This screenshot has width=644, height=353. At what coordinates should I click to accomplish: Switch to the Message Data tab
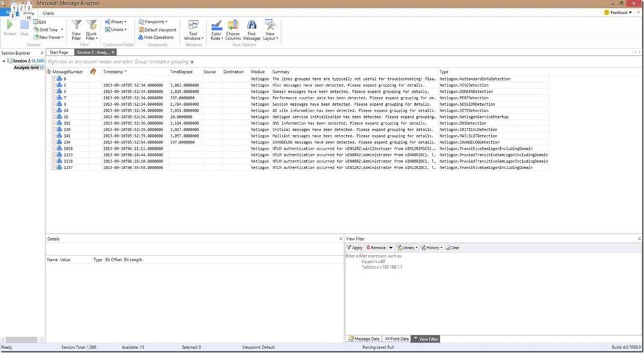(x=364, y=339)
